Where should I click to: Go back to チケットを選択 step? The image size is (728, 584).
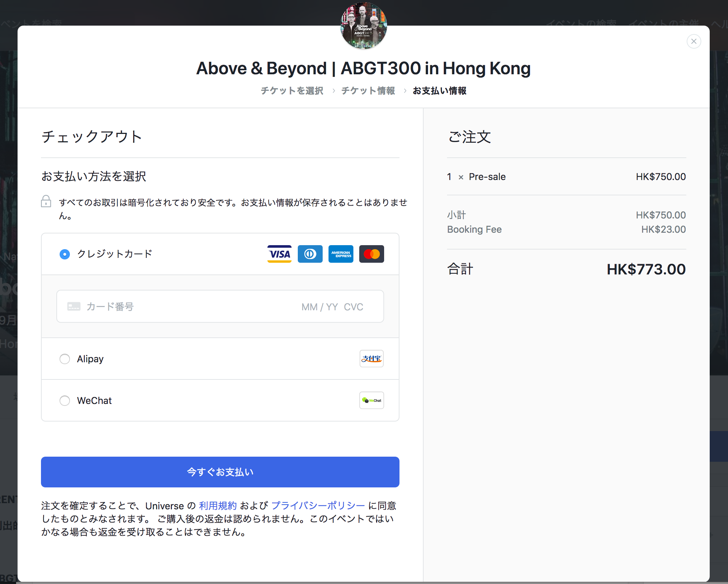(292, 91)
